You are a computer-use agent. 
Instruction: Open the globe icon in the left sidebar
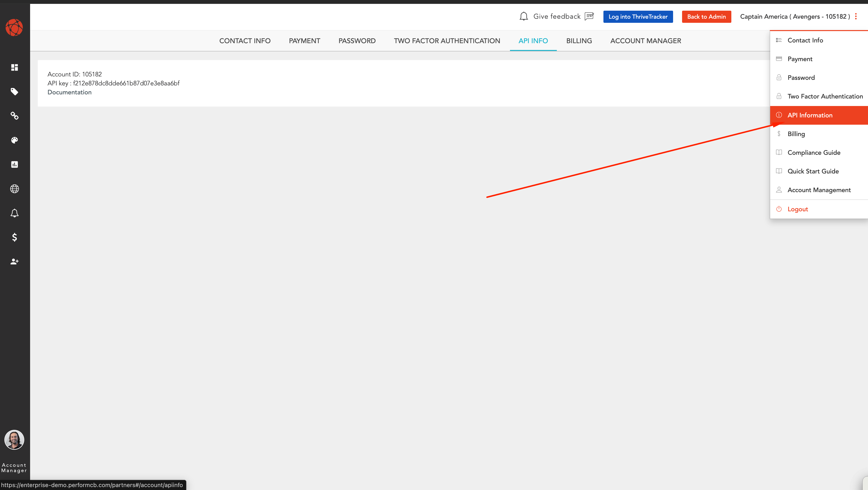[15, 188]
